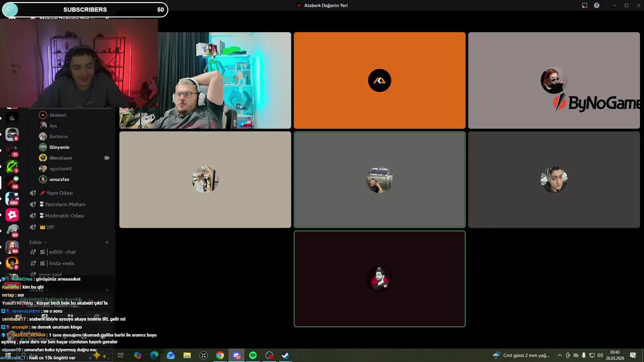The width and height of the screenshot is (644, 362).
Task: Open the Logitech G server icon
Action: [12, 118]
